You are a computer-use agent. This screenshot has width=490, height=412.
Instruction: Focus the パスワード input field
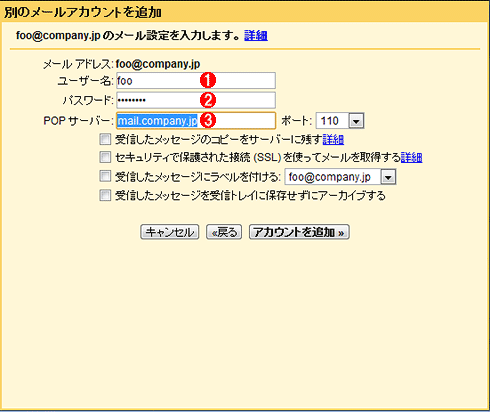(x=196, y=100)
